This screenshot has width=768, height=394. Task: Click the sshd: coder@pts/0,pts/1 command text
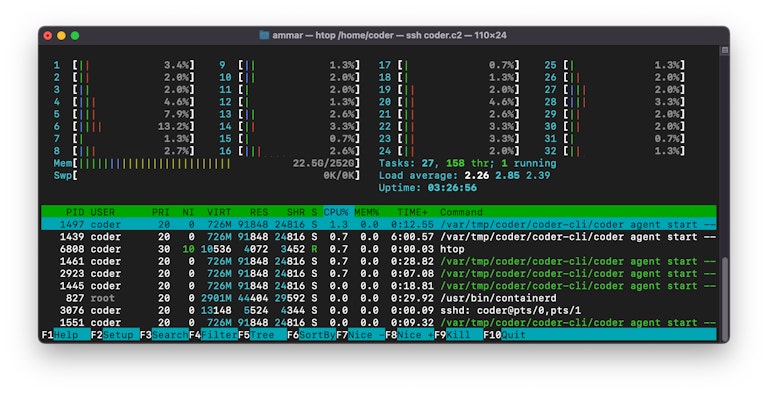tap(510, 310)
